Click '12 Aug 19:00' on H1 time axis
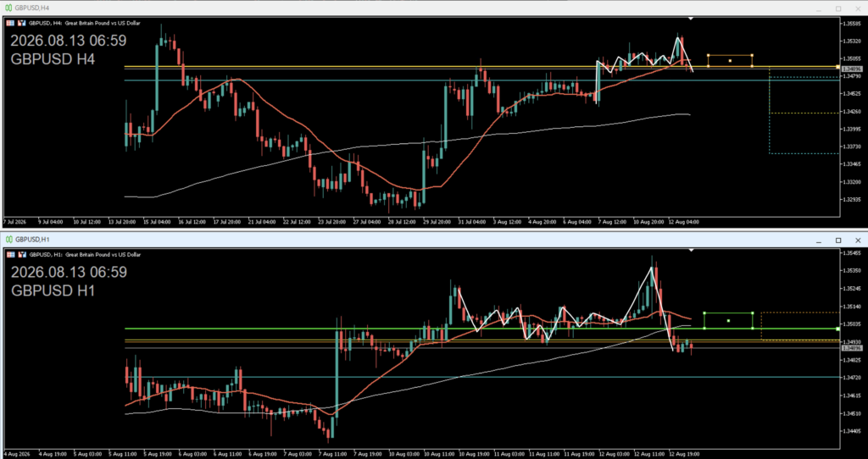Viewport: 868px width, 459px height. pyautogui.click(x=684, y=453)
